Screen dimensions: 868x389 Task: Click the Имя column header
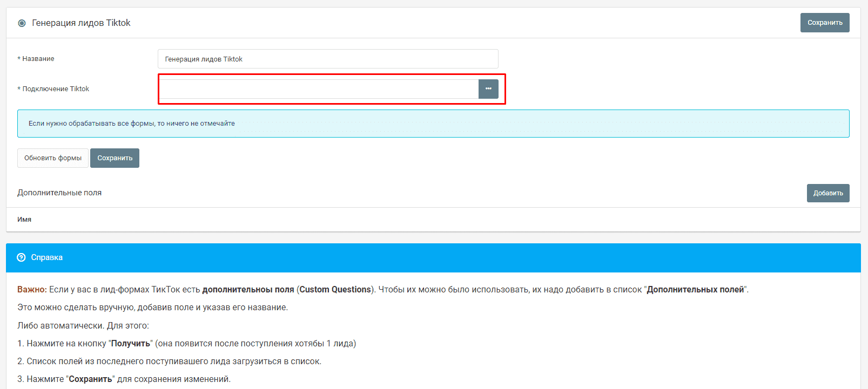[24, 220]
